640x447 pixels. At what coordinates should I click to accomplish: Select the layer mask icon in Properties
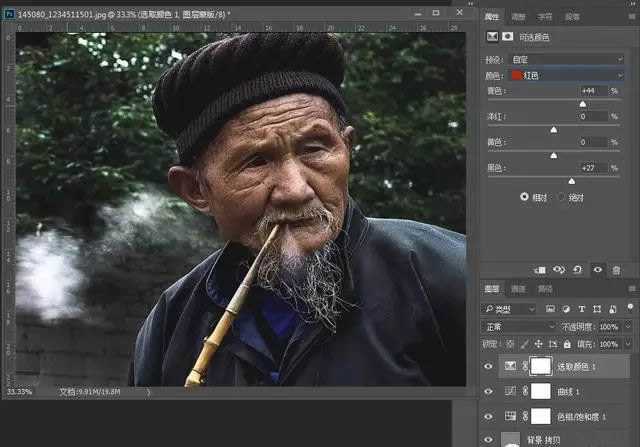[x=507, y=36]
